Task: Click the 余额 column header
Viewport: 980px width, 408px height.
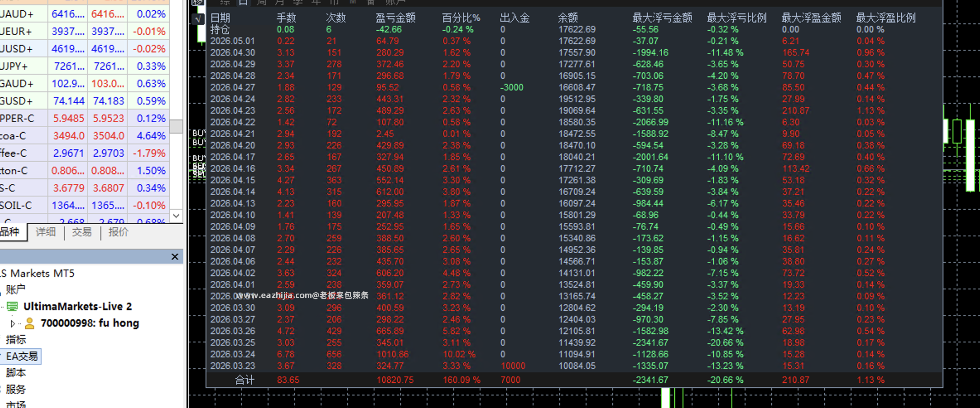Action: (567, 18)
